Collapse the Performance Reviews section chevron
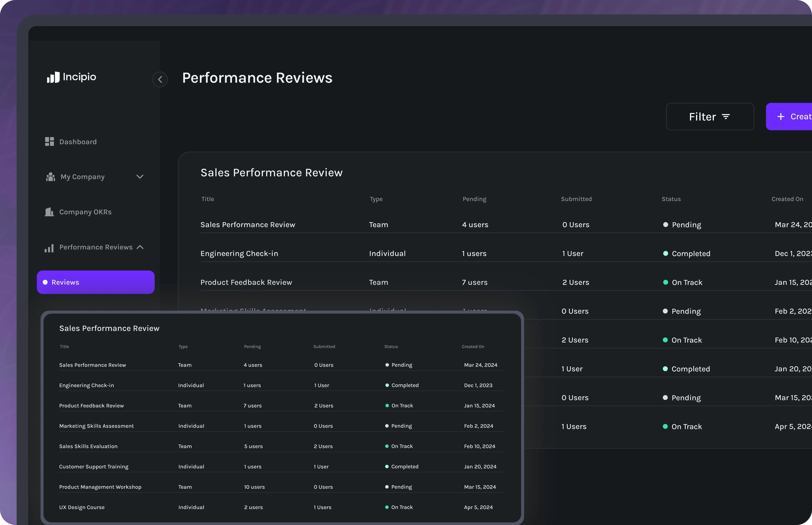The width and height of the screenshot is (812, 525). (140, 247)
